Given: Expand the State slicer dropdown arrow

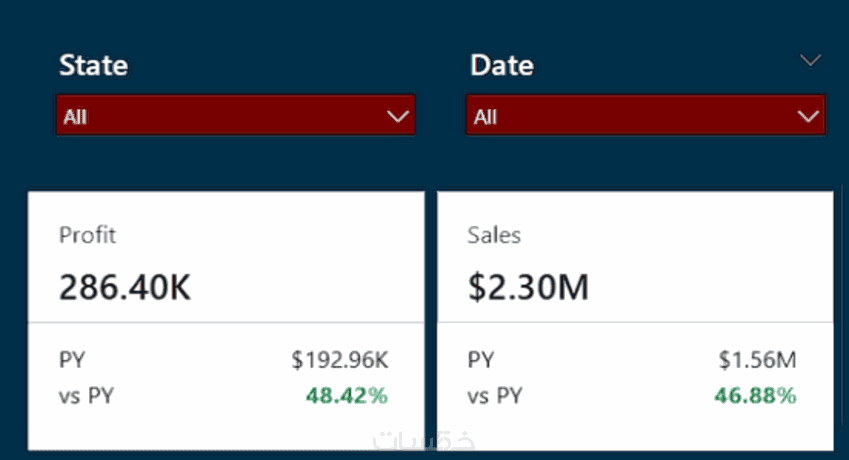Looking at the screenshot, I should point(398,117).
